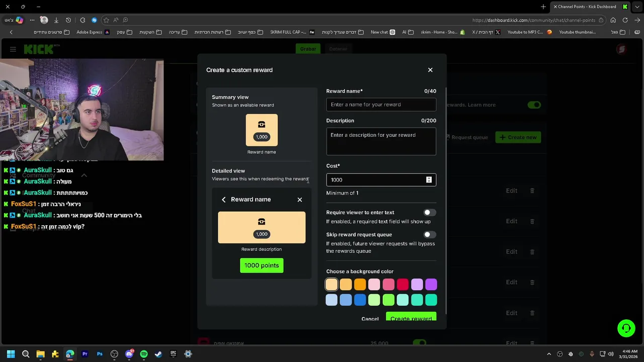Click the browser refresh icon
The image size is (644, 362).
click(625, 20)
